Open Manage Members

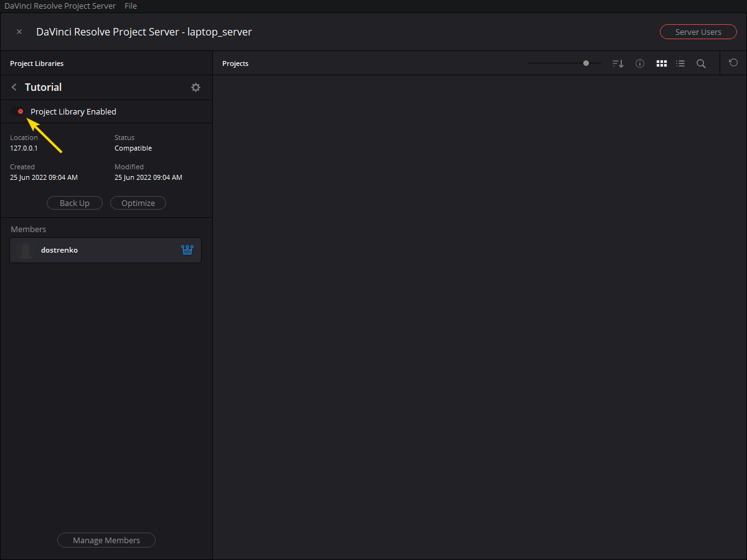tap(106, 540)
